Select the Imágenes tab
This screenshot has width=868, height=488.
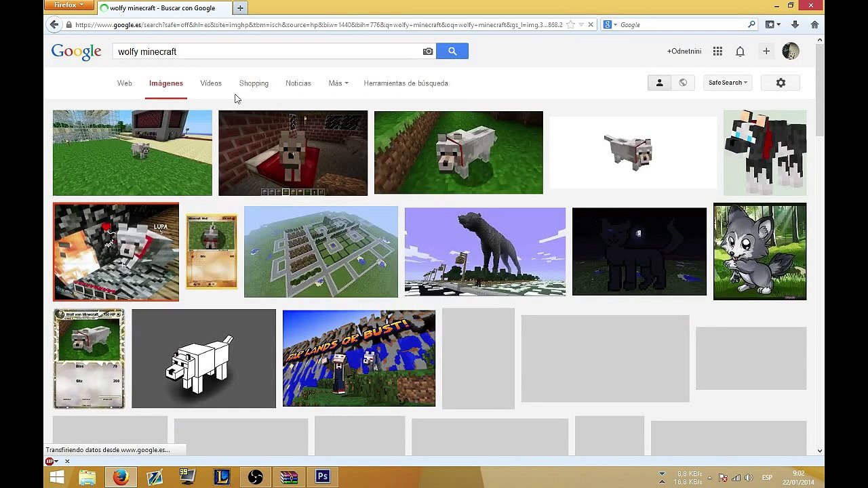point(166,83)
